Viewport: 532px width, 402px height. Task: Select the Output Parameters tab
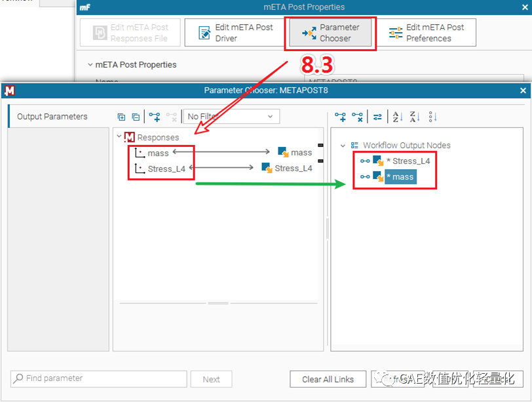52,117
